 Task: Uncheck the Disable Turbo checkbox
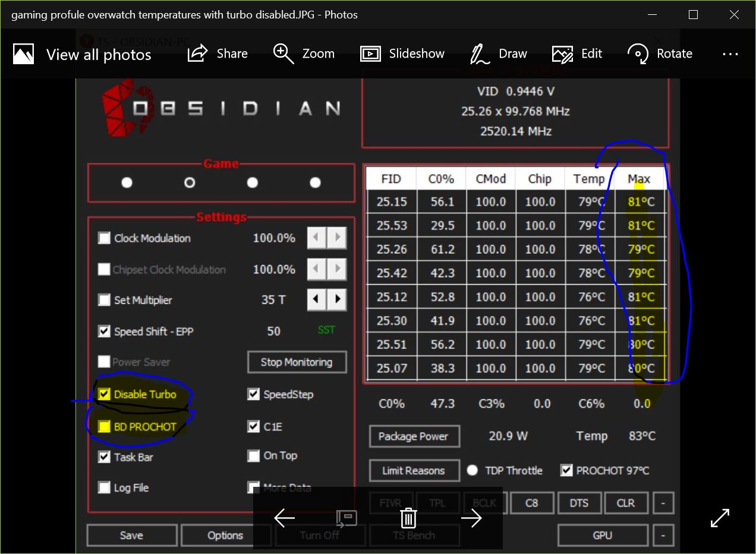coord(104,394)
